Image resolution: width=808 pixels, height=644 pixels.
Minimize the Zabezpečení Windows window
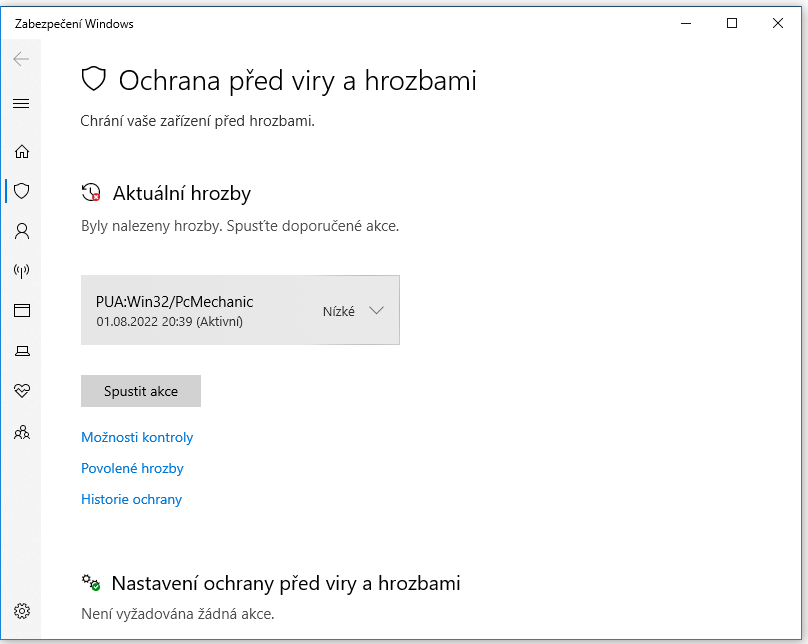tap(686, 23)
